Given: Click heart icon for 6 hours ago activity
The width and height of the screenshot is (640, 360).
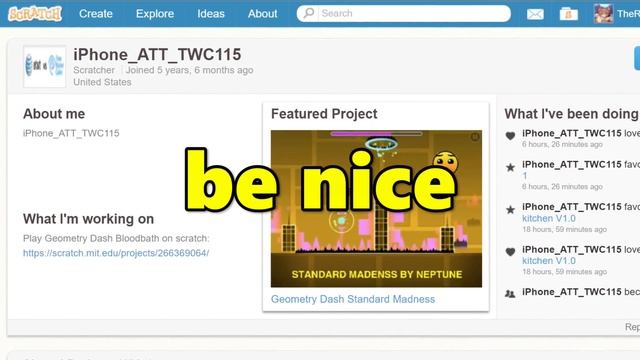Looking at the screenshot, I should 510,136.
